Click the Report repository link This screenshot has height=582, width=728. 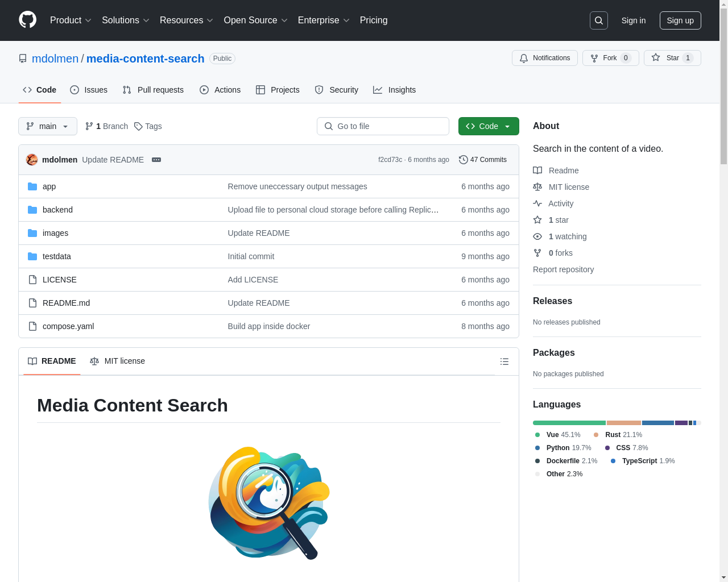point(563,269)
